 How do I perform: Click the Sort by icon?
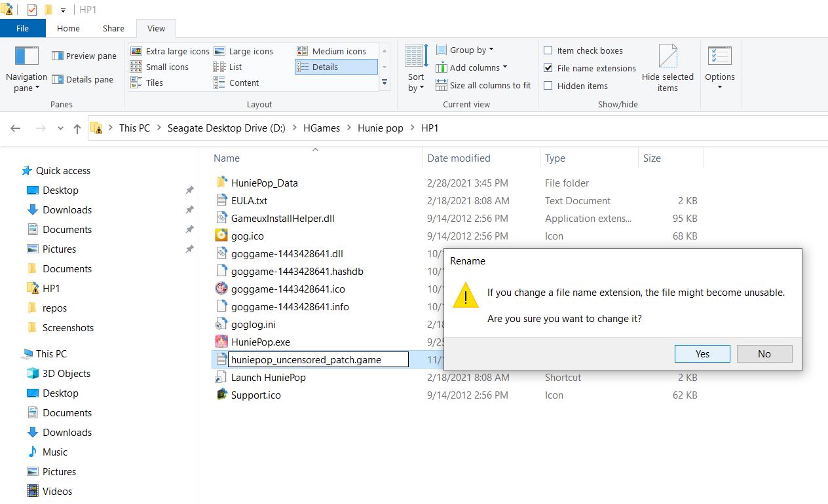coord(416,56)
